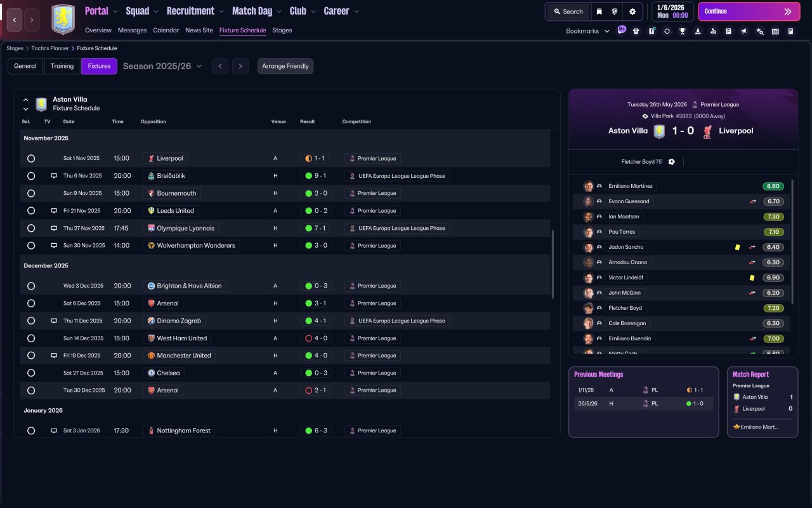Open the Calendar sub-tab
The width and height of the screenshot is (812, 508).
(x=166, y=30)
